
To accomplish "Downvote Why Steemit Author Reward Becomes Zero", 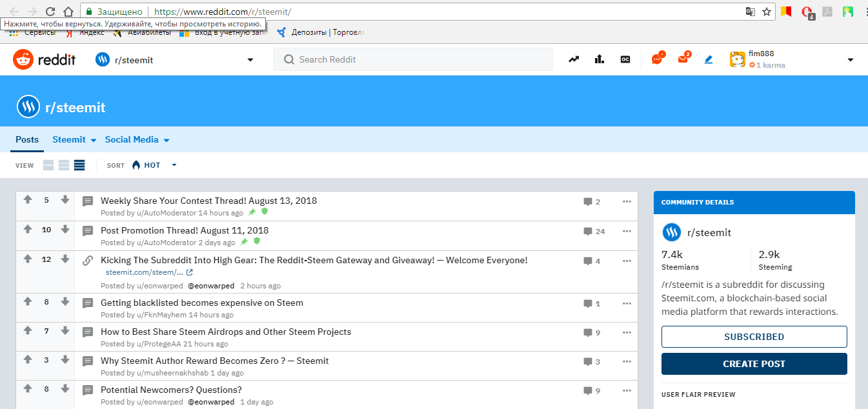I will click(x=65, y=359).
